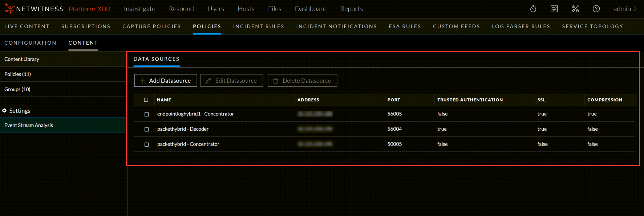
Task: Click the Add Datasource button
Action: 166,81
